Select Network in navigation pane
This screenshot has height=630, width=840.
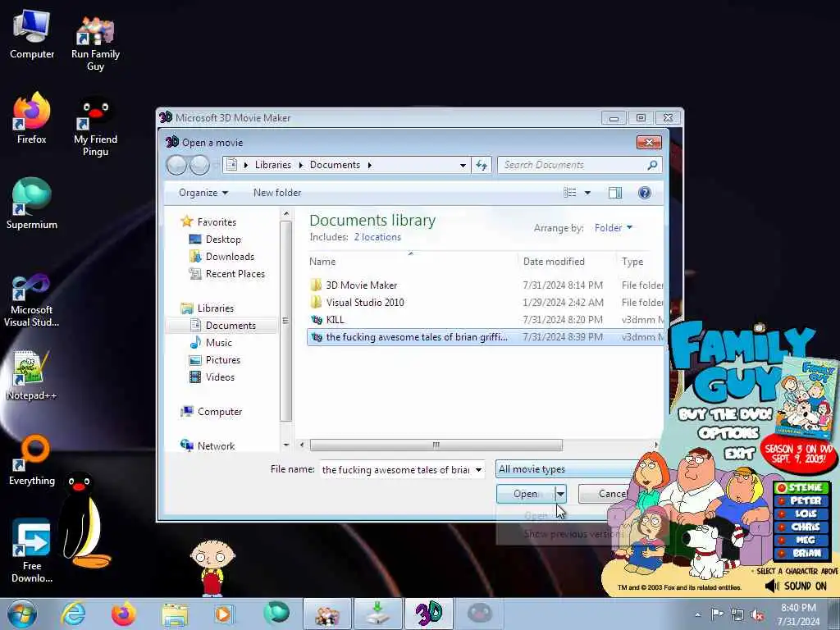tap(216, 445)
